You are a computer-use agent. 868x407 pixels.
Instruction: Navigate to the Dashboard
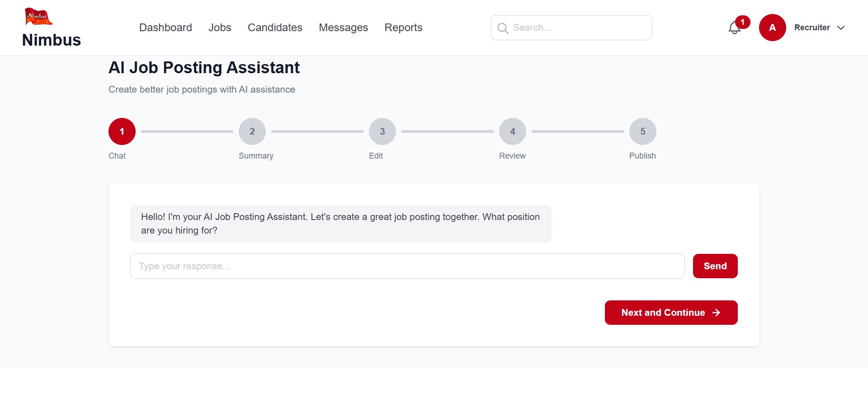coord(165,28)
